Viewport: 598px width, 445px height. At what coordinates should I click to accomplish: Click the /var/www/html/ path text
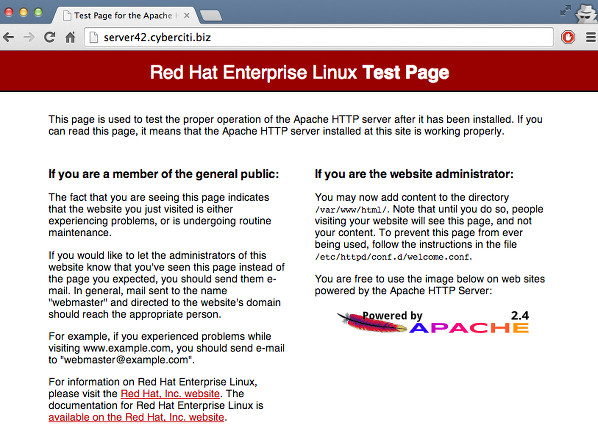coord(351,210)
